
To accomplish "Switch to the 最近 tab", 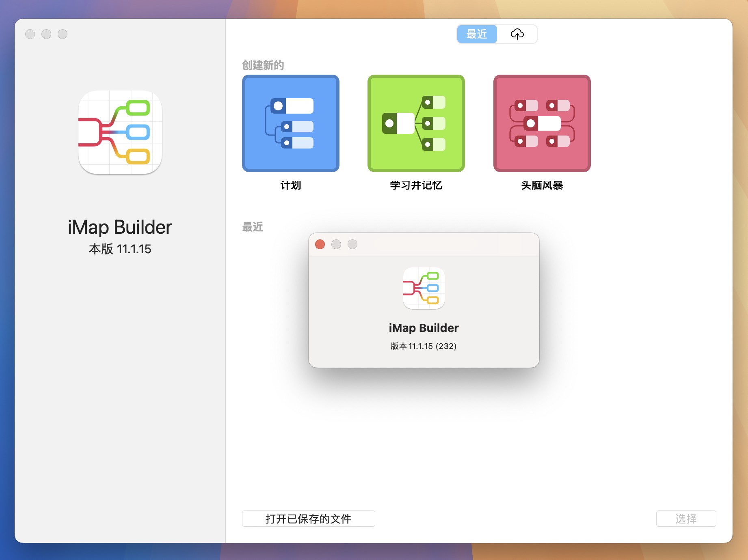I will coord(477,34).
